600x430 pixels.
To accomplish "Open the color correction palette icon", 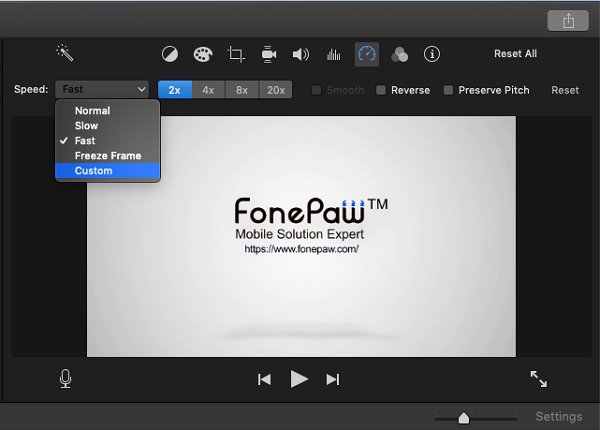I will 203,54.
